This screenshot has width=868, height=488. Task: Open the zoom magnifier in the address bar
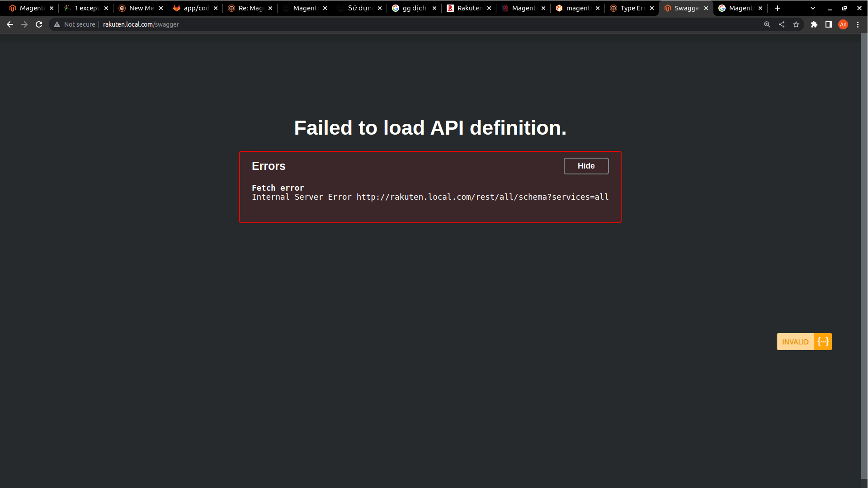[x=767, y=24]
